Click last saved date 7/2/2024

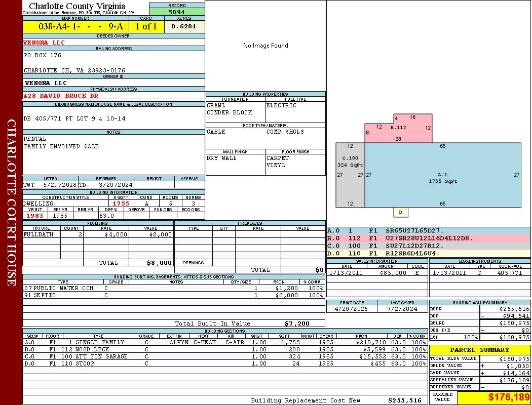402,309
